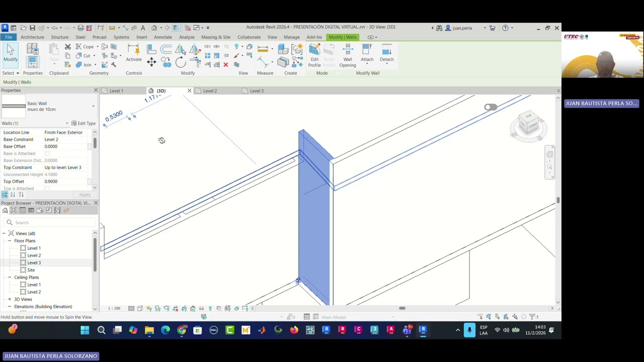
Task: Click the Mirror Draw Axis icon
Action: [x=194, y=49]
